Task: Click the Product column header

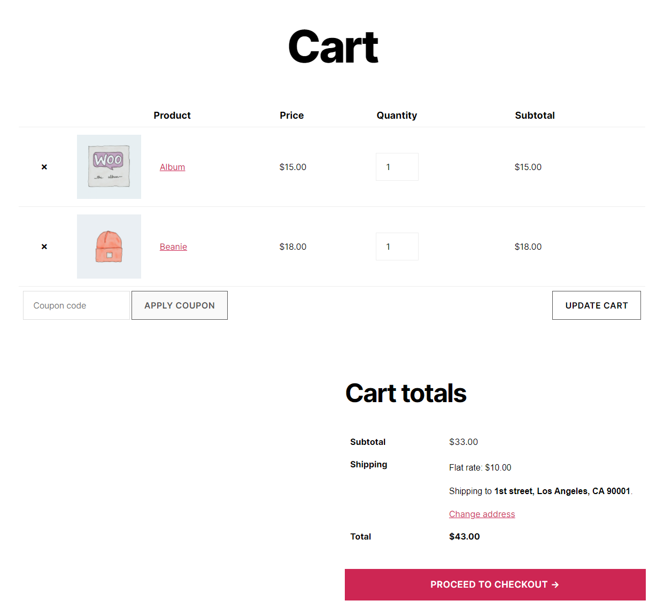Action: [x=172, y=115]
